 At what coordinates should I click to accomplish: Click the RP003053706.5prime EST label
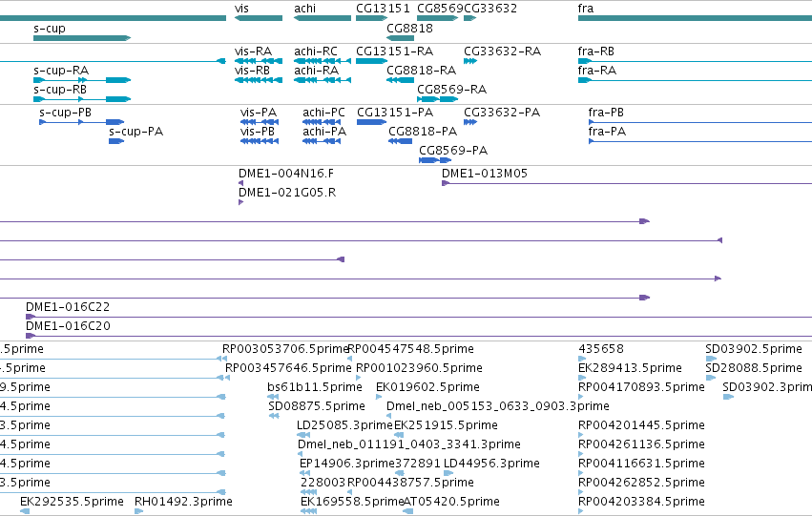286,349
